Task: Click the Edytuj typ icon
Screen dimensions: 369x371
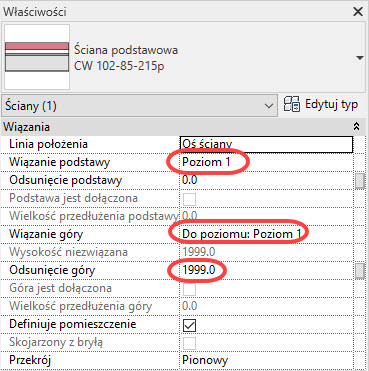Action: coord(292,105)
